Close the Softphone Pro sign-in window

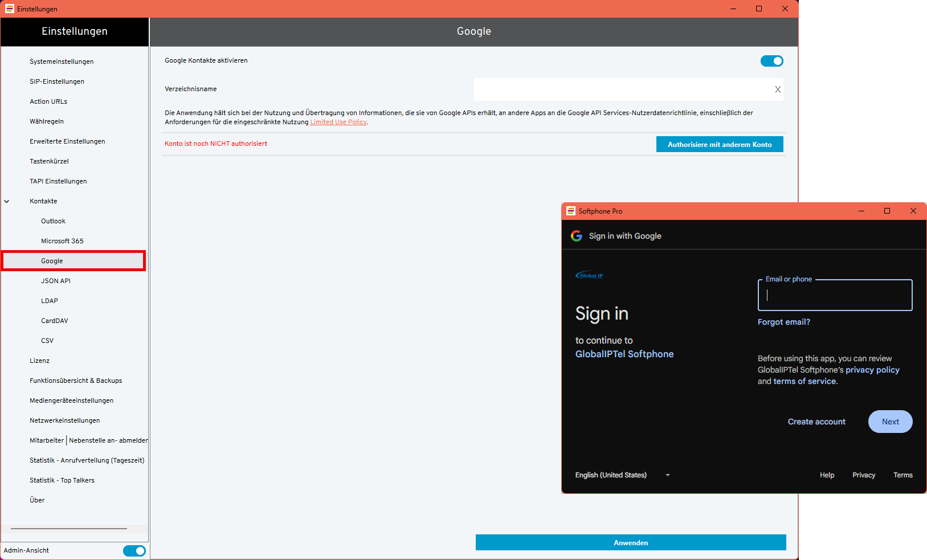913,211
